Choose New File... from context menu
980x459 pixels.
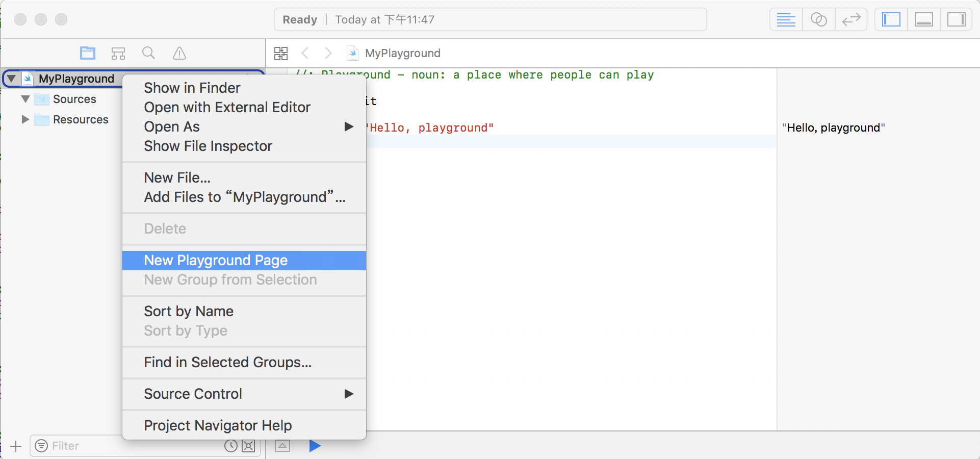(x=244, y=177)
